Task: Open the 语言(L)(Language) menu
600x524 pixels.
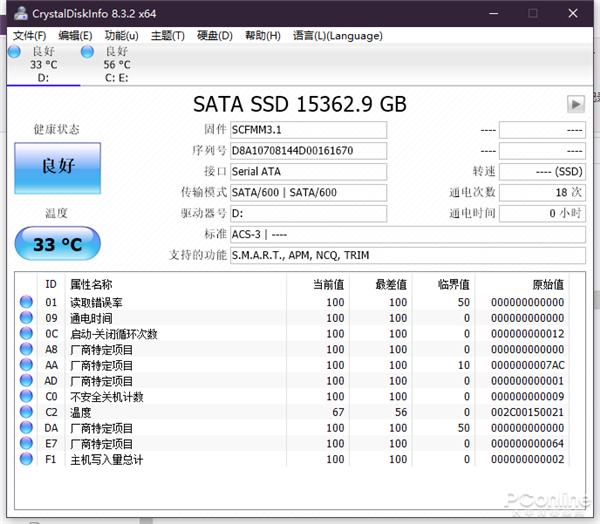Action: [338, 36]
